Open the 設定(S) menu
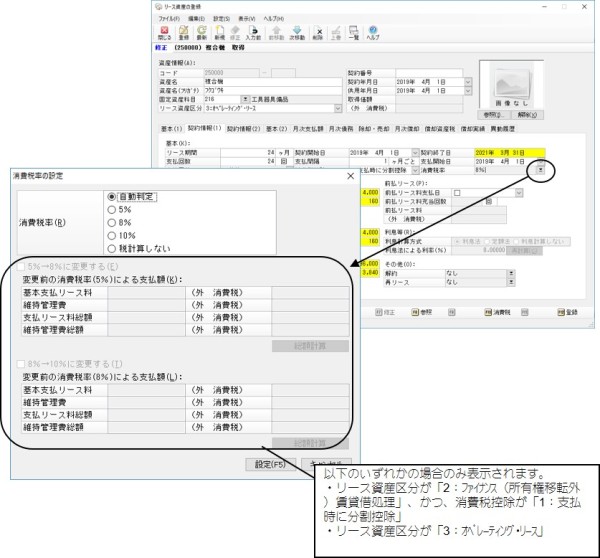Viewport: 600px width, 558px height. coord(218,18)
